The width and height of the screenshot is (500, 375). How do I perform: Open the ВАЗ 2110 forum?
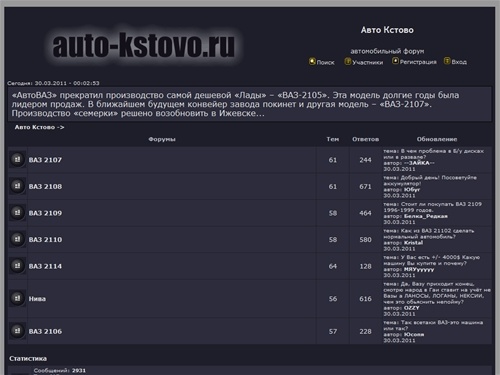[45, 240]
